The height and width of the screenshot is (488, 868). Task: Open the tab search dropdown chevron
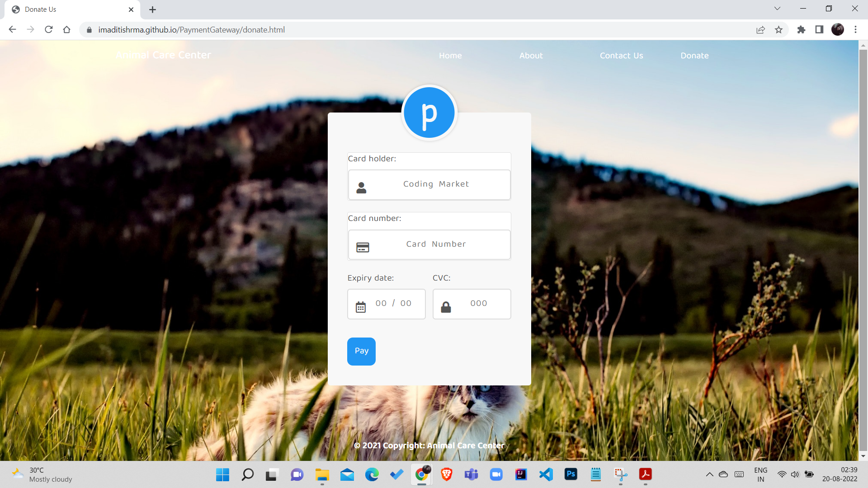pyautogui.click(x=777, y=9)
